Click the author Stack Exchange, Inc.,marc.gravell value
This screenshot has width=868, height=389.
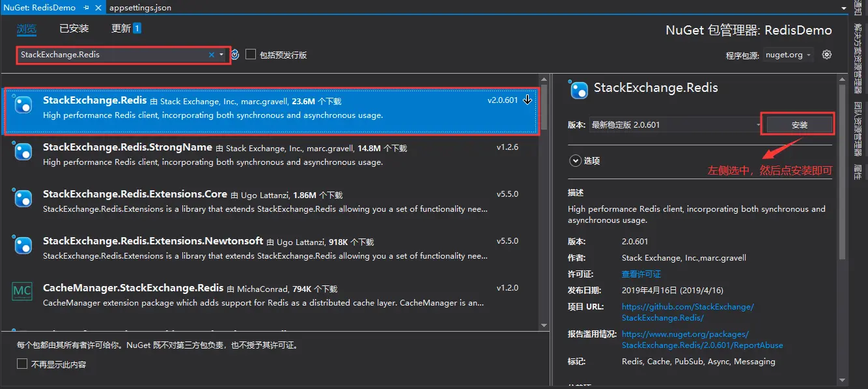[684, 258]
